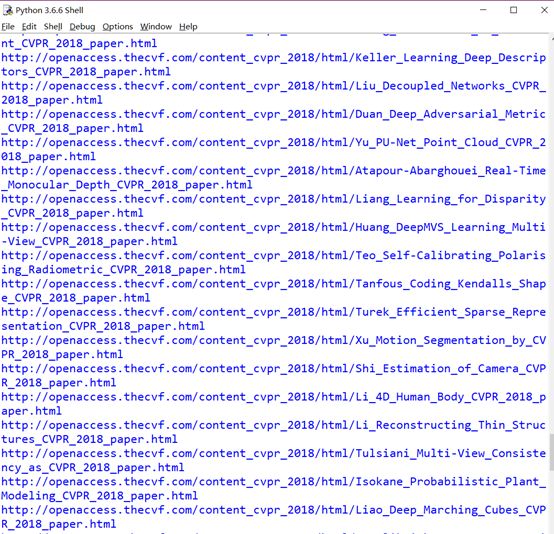The width and height of the screenshot is (554, 534).
Task: Open the Shell menu
Action: pos(53,27)
